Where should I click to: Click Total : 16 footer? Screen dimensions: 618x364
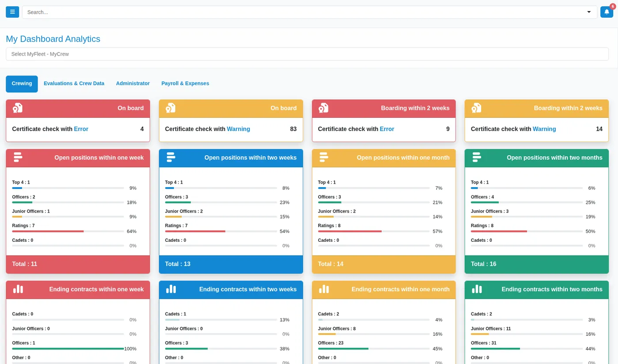point(537,264)
